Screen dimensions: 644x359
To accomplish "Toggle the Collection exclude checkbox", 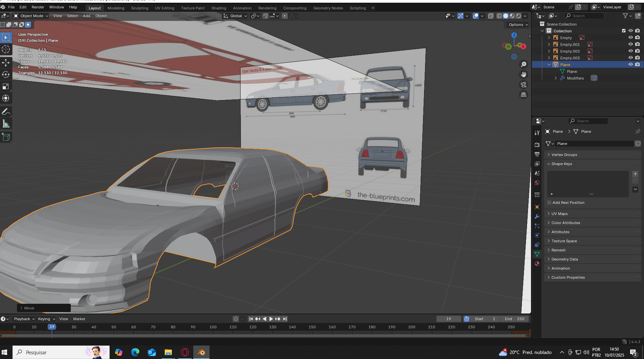I will pos(624,31).
